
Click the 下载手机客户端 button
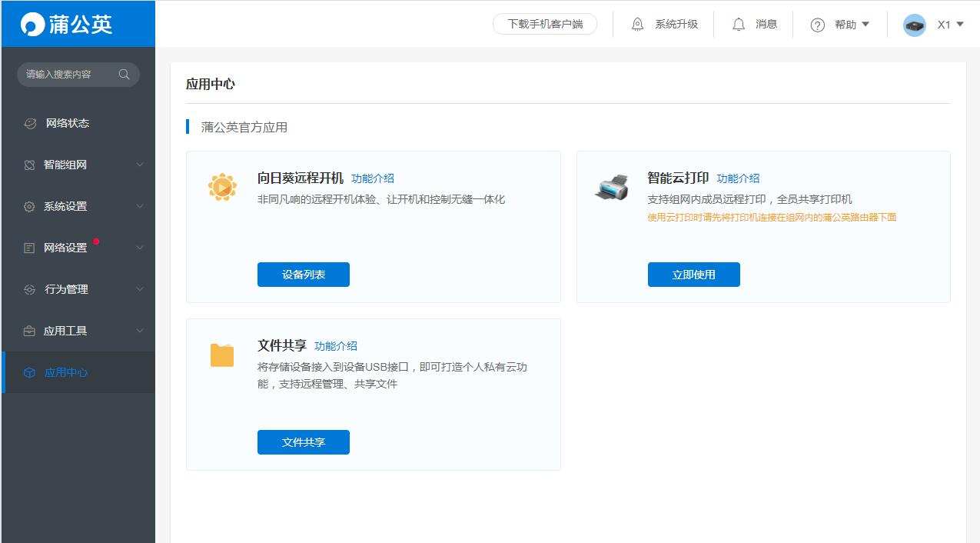tap(545, 24)
